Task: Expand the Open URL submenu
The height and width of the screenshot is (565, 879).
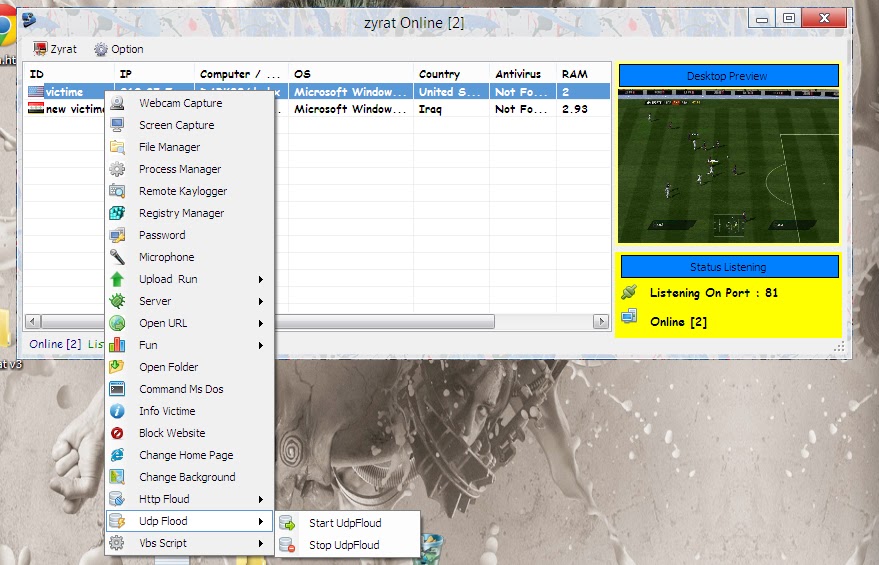Action: point(189,323)
